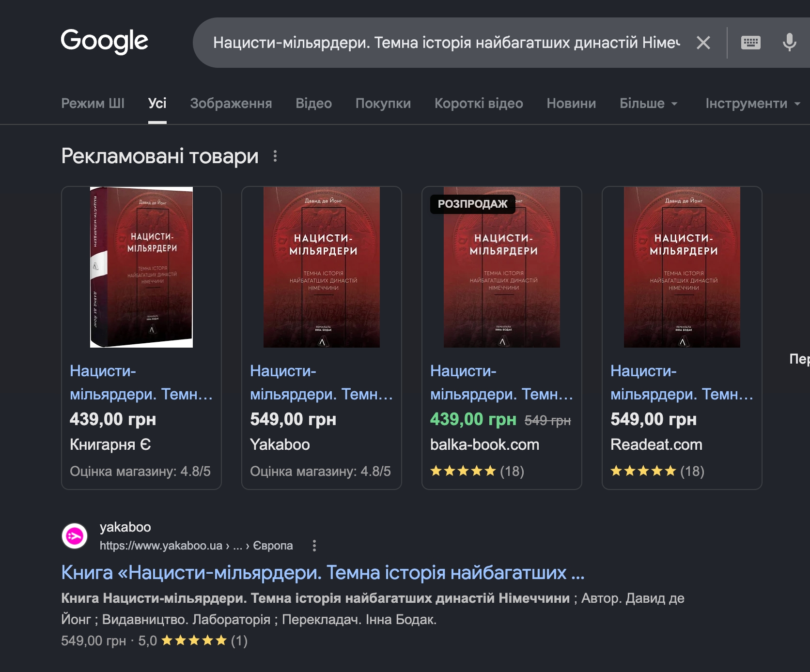The image size is (810, 672).
Task: Open the Readeat.com product cover image
Action: pyautogui.click(x=682, y=267)
